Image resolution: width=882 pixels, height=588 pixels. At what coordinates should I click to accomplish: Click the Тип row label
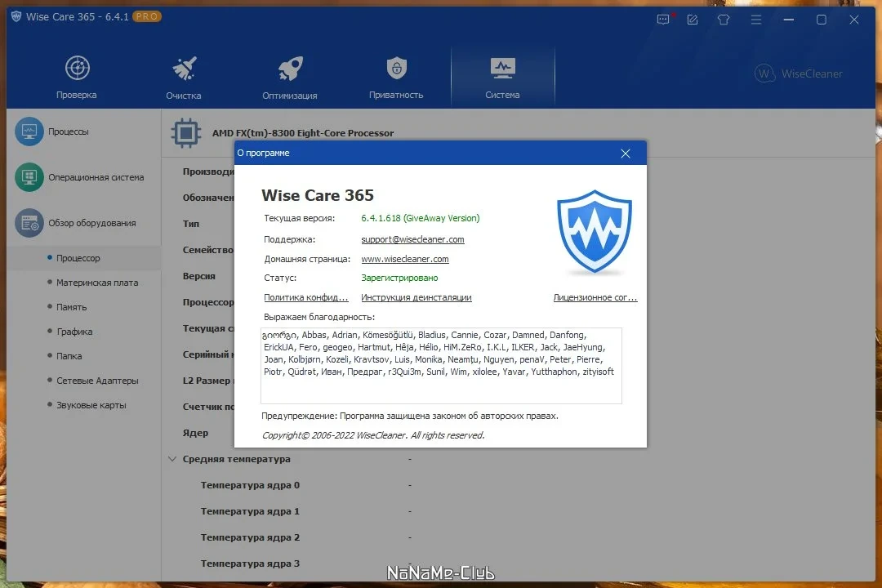[x=190, y=224]
